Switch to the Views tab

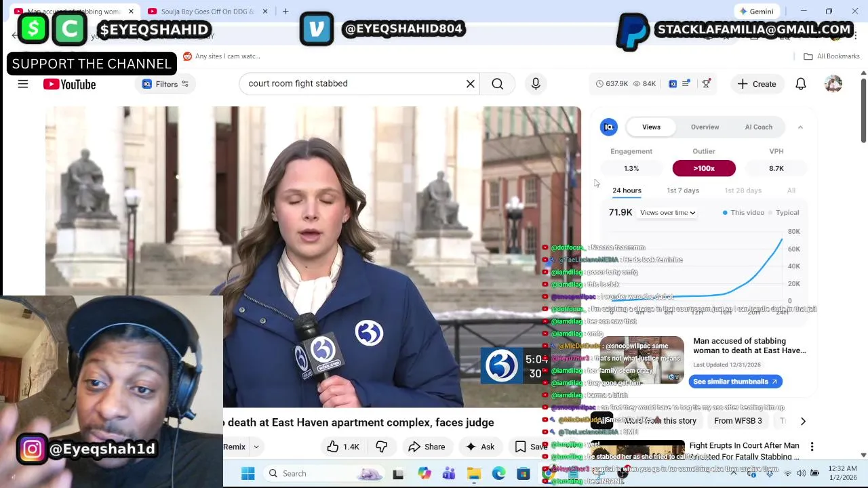coord(651,127)
